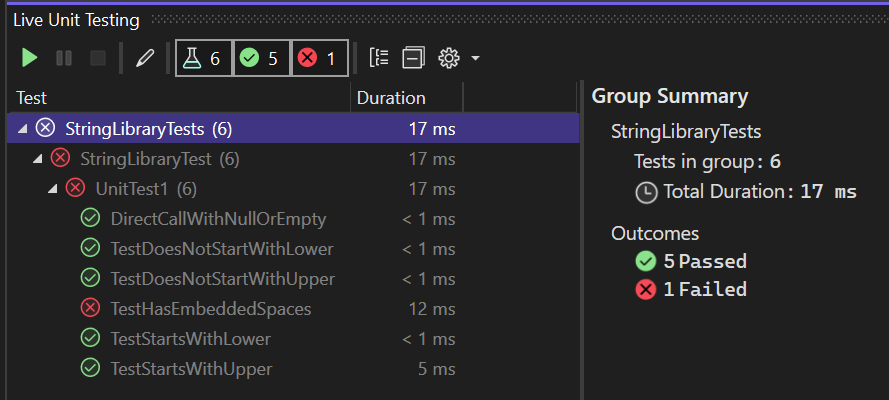Screen dimensions: 889x400
Task: Click the Pause Live Unit Testing button
Action: coord(64,58)
